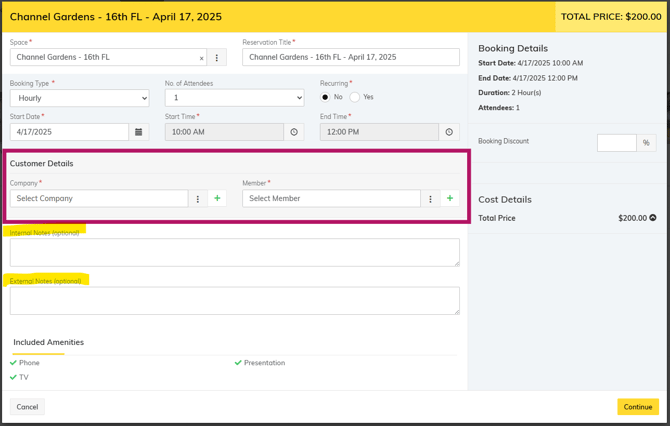Screen dimensions: 670x426
Task: Expand the Total Price cost breakdown
Action: click(653, 217)
